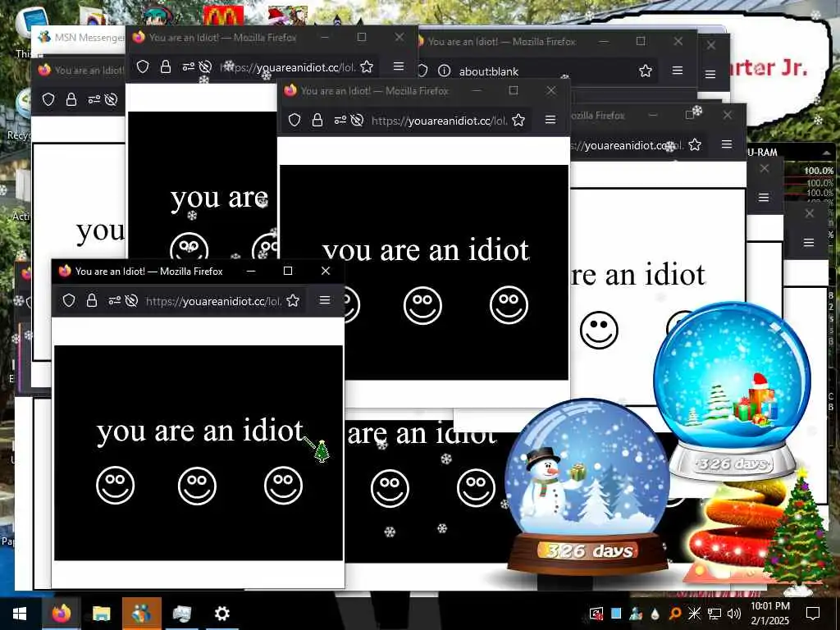
Task: Open the hamburger menu in the right white-page window
Action: click(x=727, y=144)
